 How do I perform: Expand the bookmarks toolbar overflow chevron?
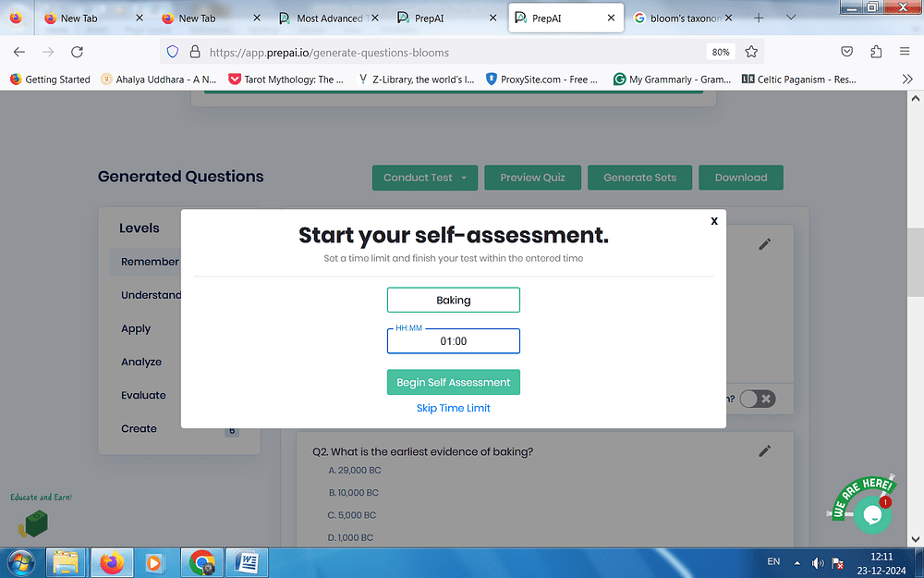coord(906,80)
